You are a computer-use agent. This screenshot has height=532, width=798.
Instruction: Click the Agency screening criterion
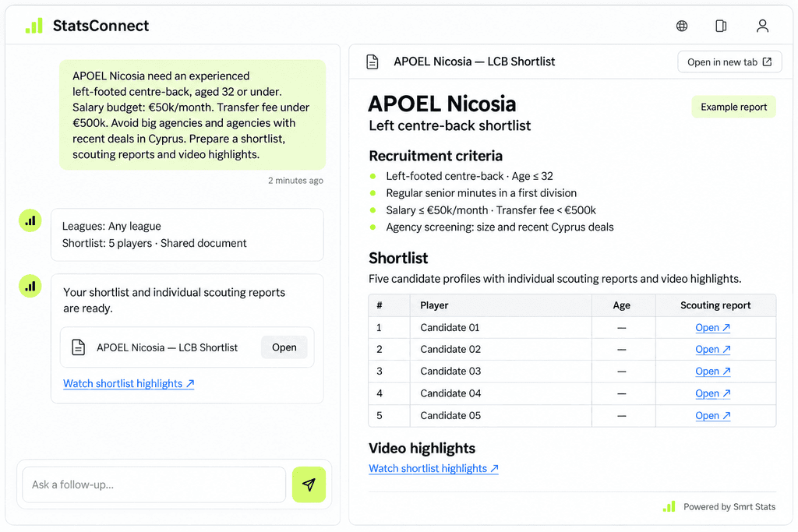[500, 227]
